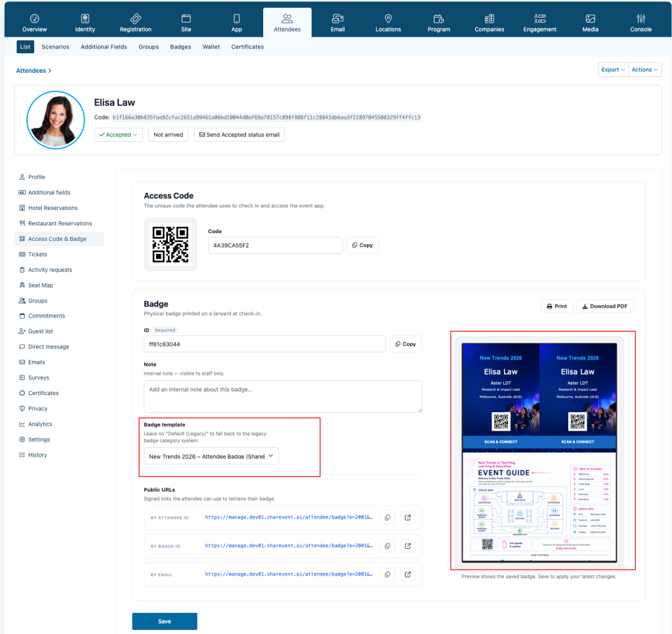
Task: Open the Engagement section
Action: [x=540, y=23]
